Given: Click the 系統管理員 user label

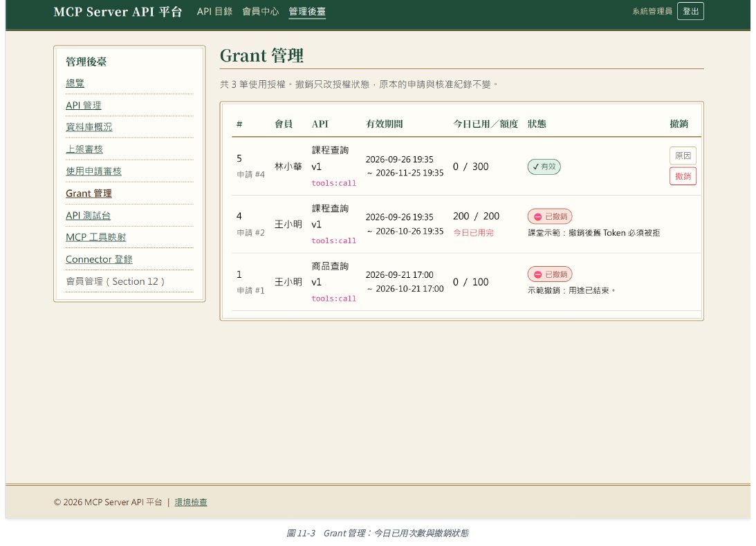Looking at the screenshot, I should [652, 11].
